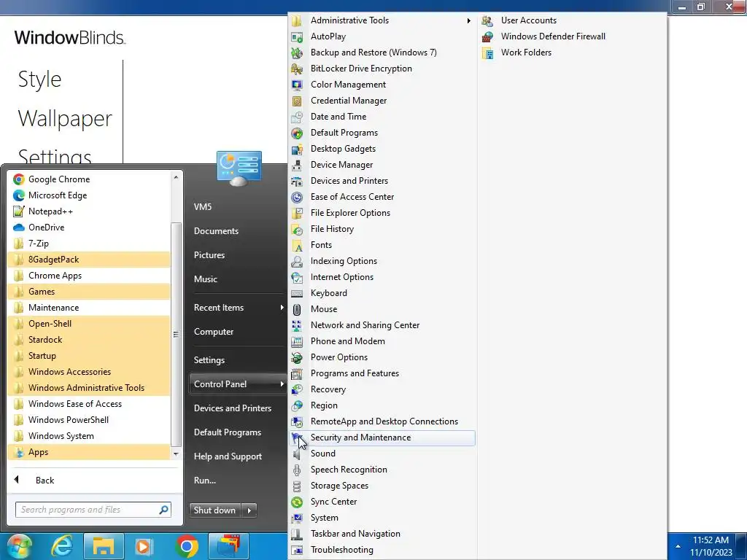Screen dimensions: 747x560
Task: Click the user account picture in Start menu
Action: [239, 168]
